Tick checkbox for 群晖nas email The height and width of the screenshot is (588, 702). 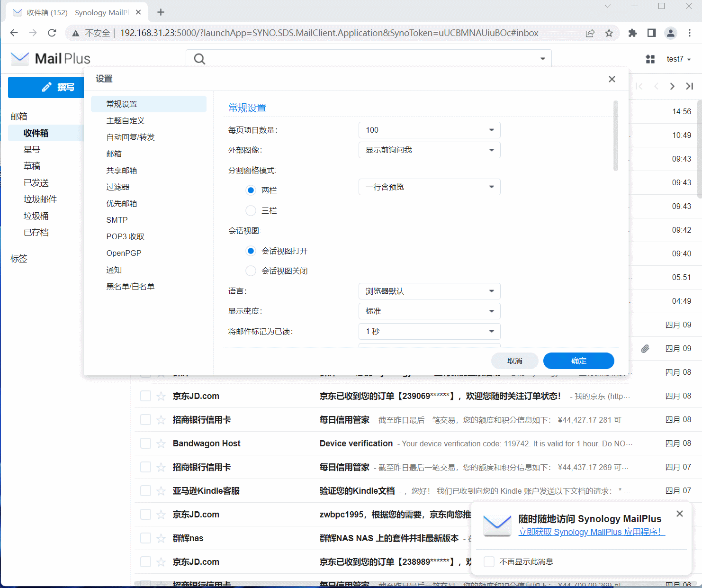point(145,538)
